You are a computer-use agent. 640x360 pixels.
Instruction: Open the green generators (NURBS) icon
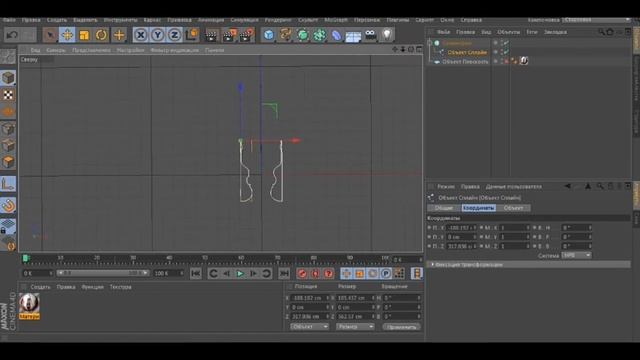point(302,35)
